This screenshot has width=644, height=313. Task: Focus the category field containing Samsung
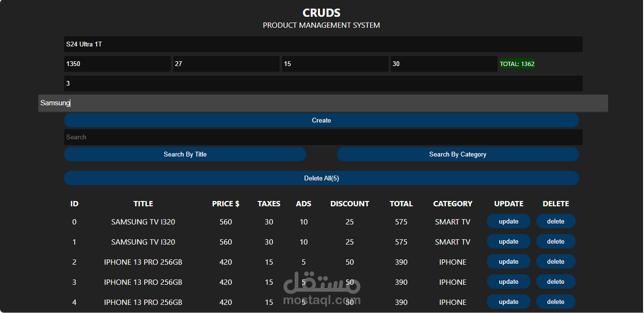click(323, 103)
